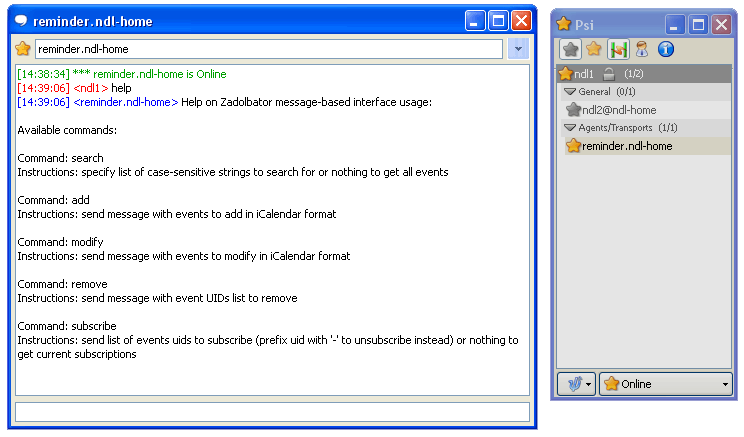This screenshot has height=437, width=744.
Task: Click the "Command: add" line in chat
Action: coord(54,200)
